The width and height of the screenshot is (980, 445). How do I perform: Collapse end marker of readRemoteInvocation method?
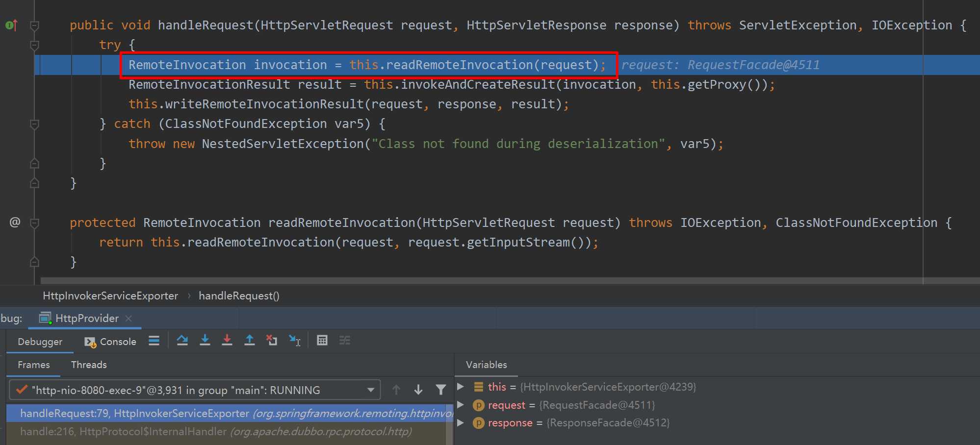point(34,262)
